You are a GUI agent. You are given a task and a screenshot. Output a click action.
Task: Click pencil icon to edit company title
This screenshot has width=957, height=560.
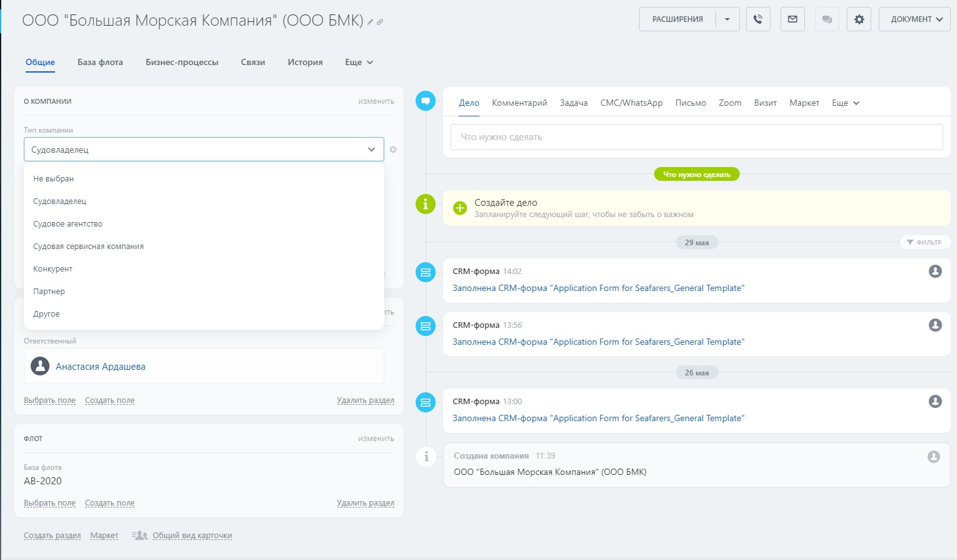click(x=371, y=22)
